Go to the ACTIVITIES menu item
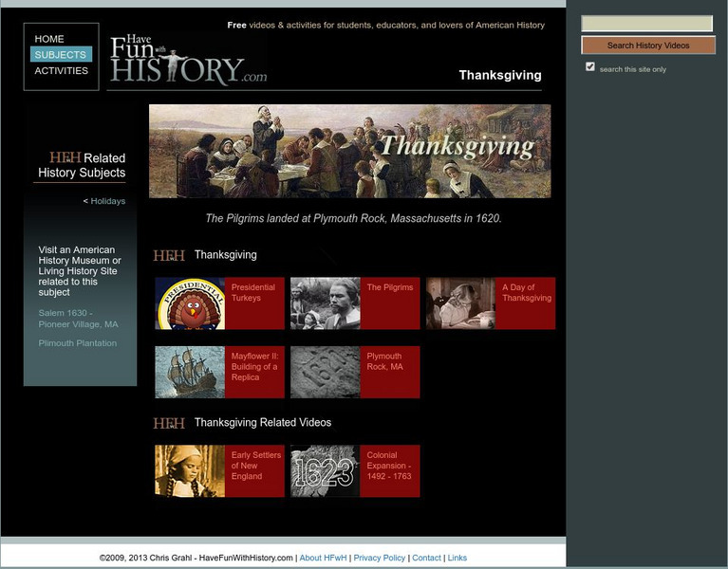This screenshot has height=569, width=728. (x=62, y=70)
